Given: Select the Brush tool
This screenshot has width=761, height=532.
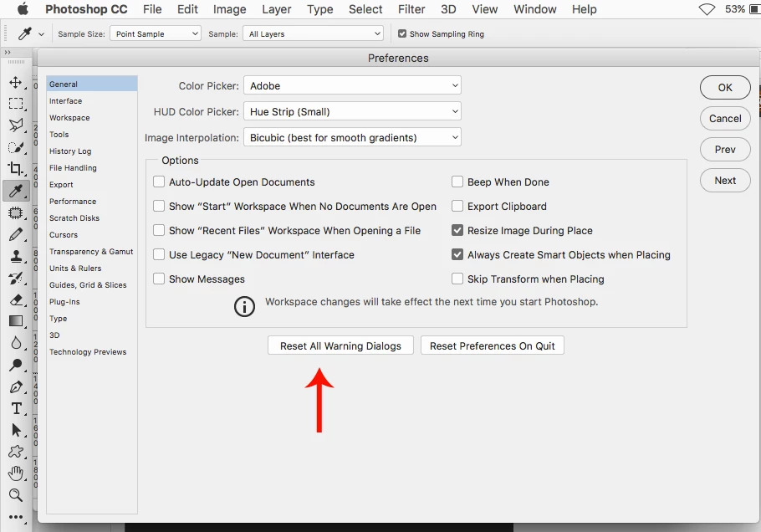Looking at the screenshot, I should pyautogui.click(x=16, y=234).
